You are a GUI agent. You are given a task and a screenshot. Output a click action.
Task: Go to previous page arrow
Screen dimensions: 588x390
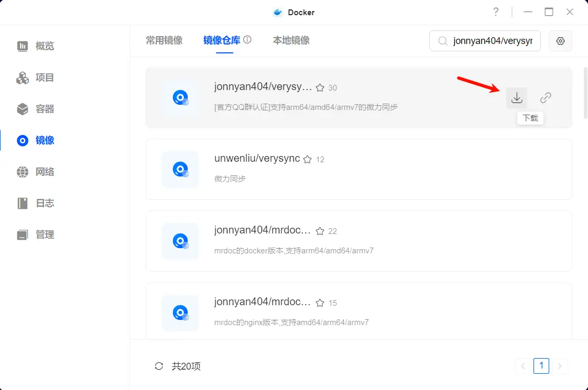(523, 366)
